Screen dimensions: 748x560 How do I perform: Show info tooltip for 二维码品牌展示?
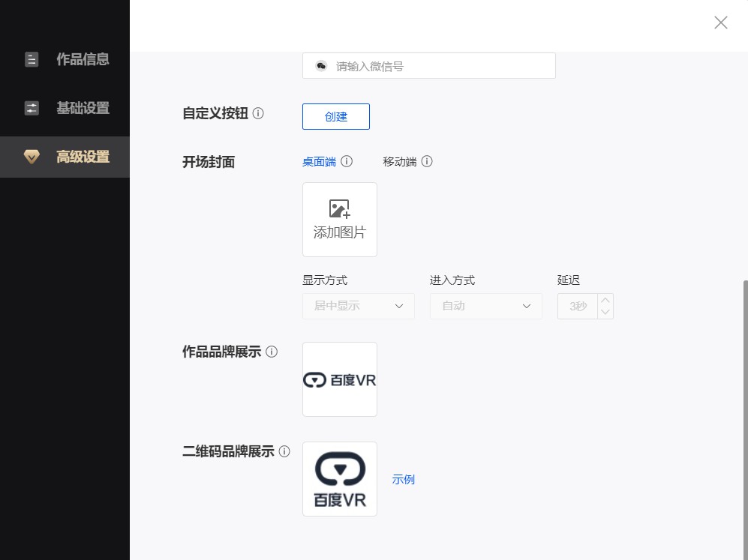(x=284, y=451)
